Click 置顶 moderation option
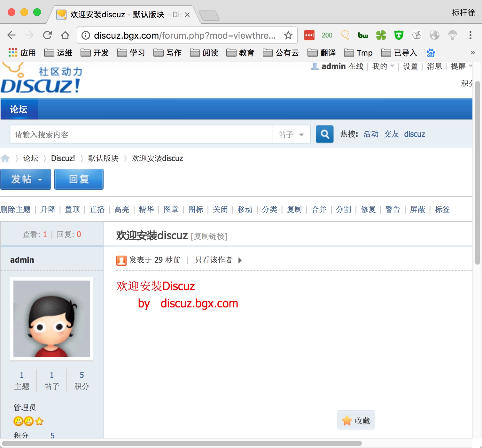 point(72,209)
